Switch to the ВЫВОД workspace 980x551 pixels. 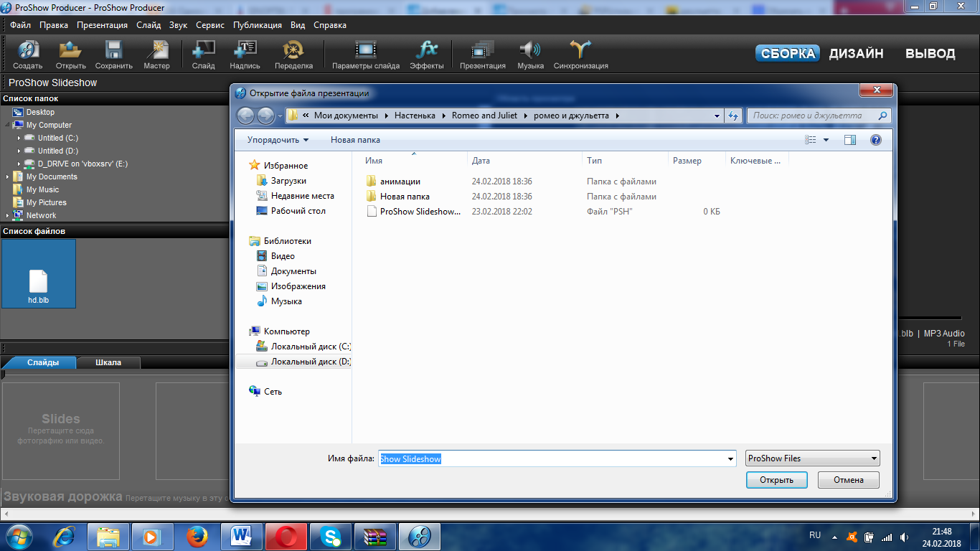[x=930, y=54]
